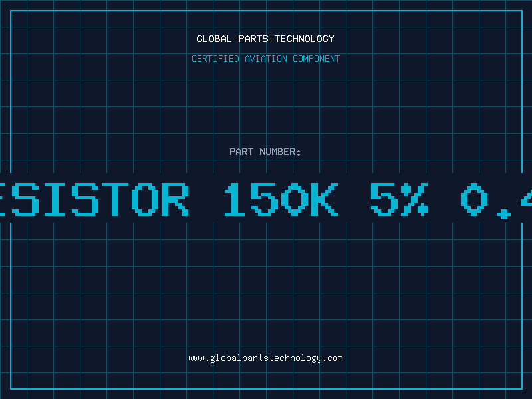Screen dimensions: 532x399
Task: Select the PARTS-TECHNOLOGY title text
Action: pos(286,39)
